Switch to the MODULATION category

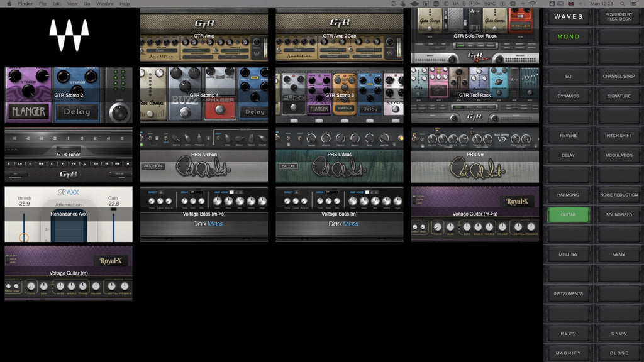click(x=618, y=155)
